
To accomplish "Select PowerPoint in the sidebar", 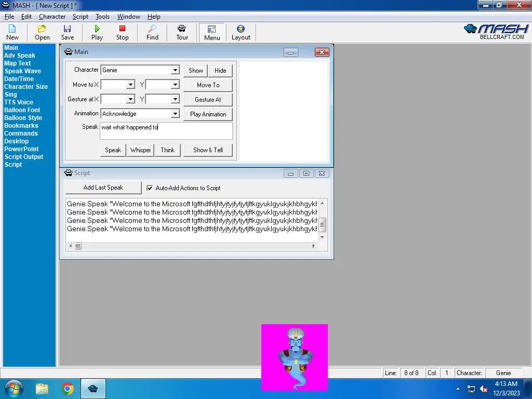I will click(x=21, y=149).
